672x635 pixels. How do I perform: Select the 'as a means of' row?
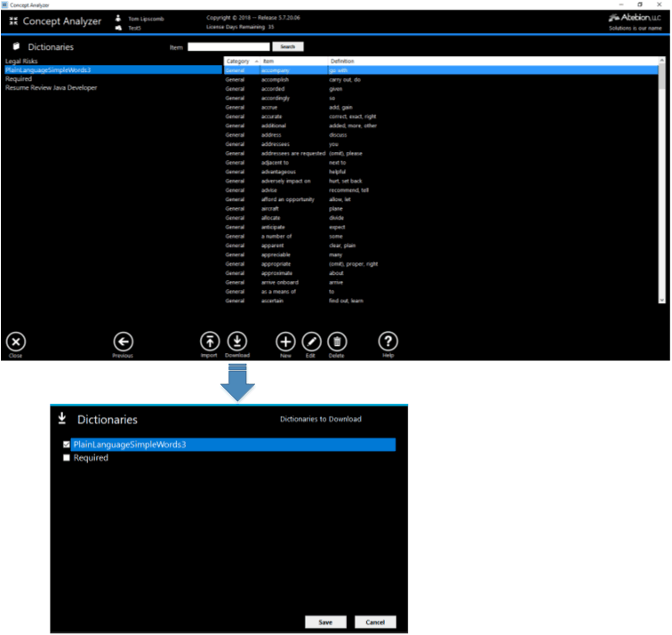click(x=441, y=292)
